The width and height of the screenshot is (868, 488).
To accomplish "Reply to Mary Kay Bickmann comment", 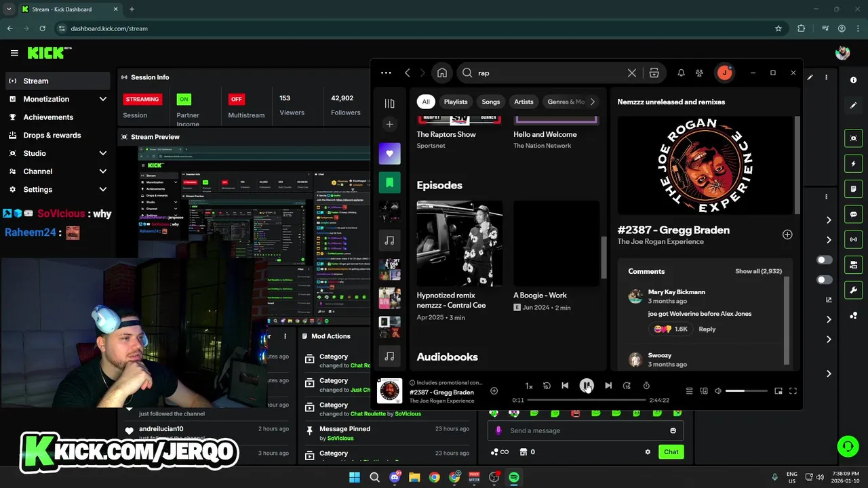I will [707, 329].
